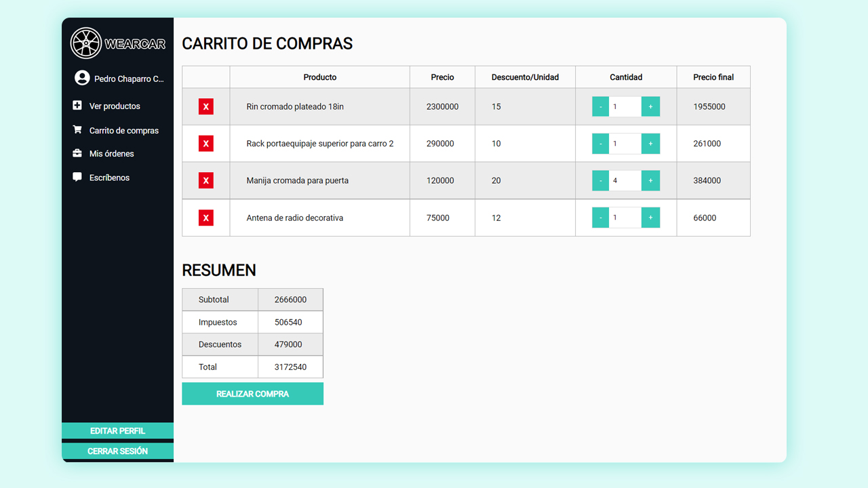Increase quantity of Rack portaequipaje superior
The image size is (868, 488).
pos(650,144)
